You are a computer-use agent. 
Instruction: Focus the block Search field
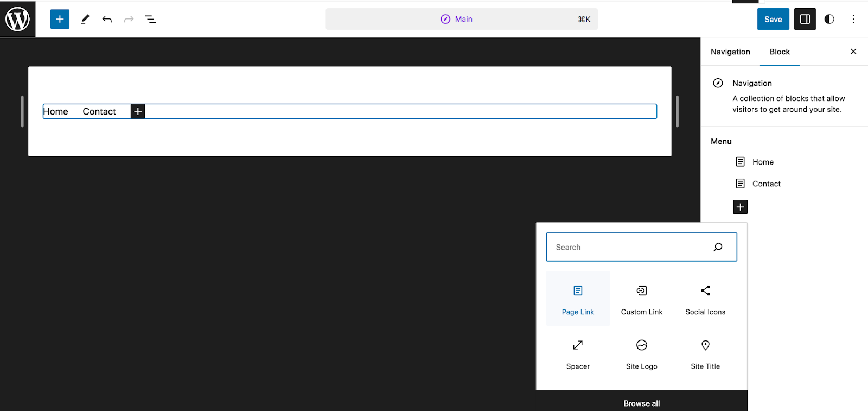click(x=641, y=247)
